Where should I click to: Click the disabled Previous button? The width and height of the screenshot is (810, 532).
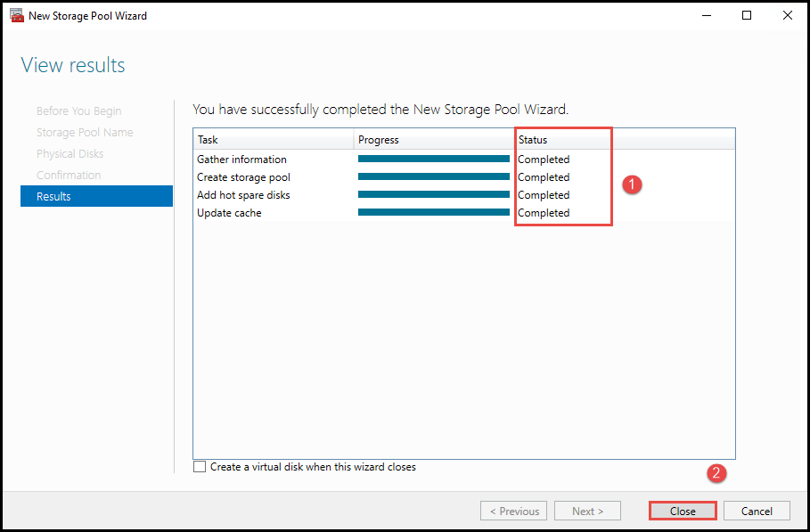click(x=513, y=511)
